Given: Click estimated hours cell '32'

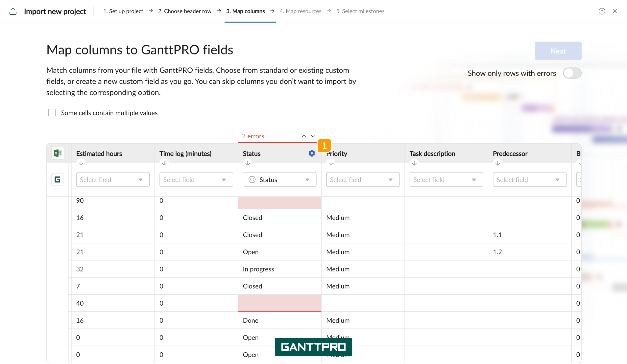Looking at the screenshot, I should tap(113, 269).
